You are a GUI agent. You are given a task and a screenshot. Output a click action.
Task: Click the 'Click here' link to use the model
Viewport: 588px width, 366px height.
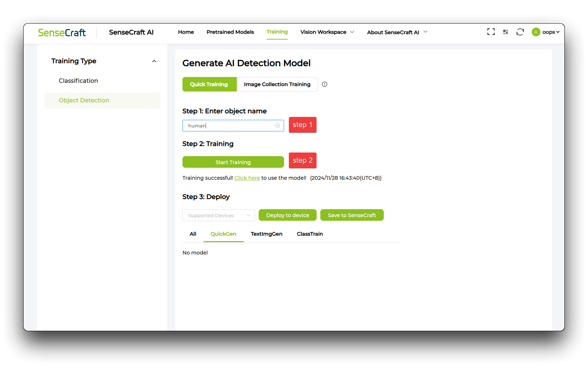click(x=247, y=178)
